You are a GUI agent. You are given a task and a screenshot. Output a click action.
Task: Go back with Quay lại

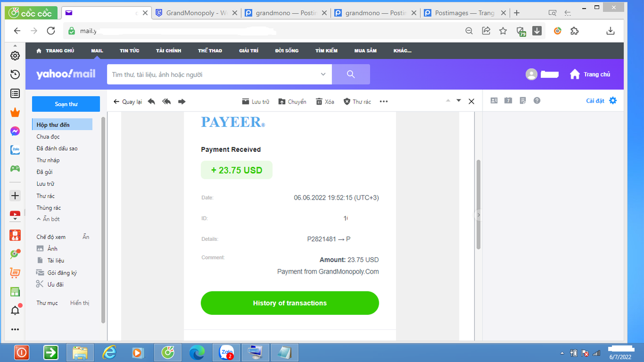click(128, 102)
